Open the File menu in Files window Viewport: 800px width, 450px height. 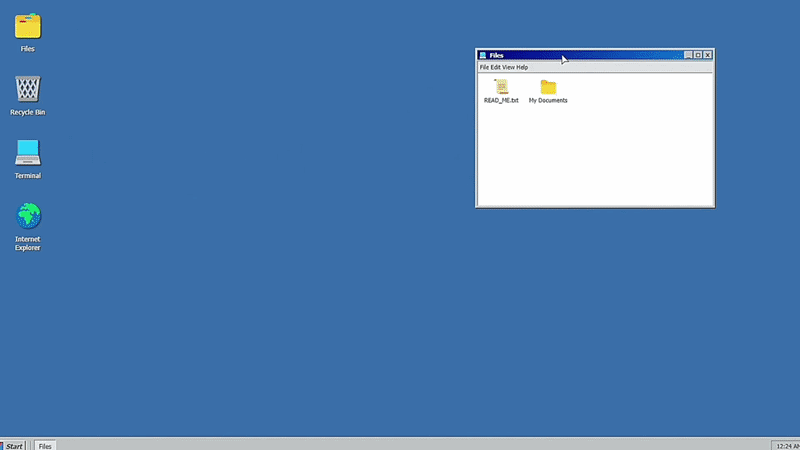(484, 67)
